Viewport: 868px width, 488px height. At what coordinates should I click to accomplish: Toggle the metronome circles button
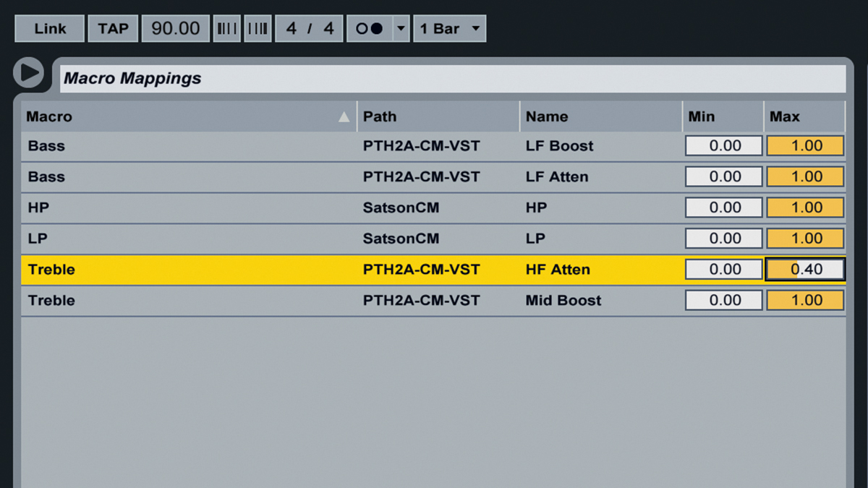369,29
